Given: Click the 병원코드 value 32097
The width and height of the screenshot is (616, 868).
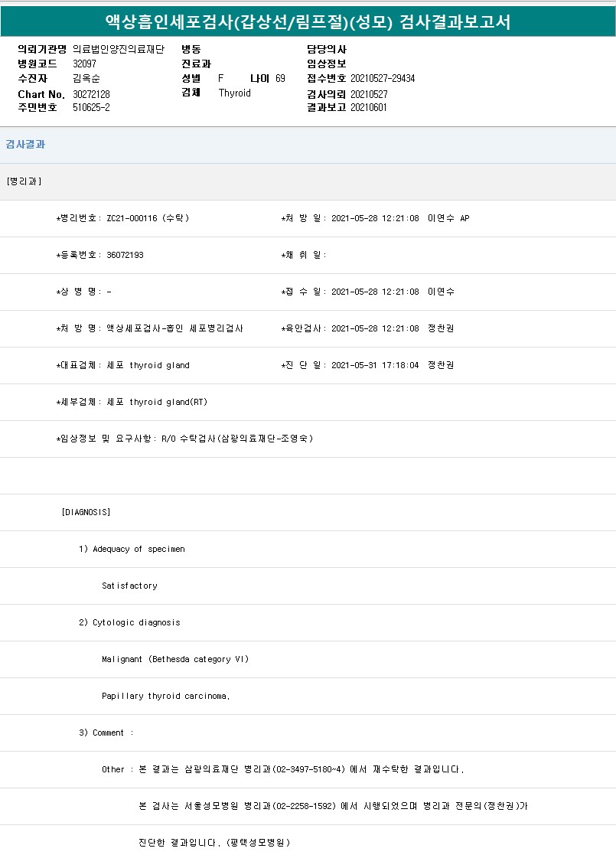Looking at the screenshot, I should pyautogui.click(x=85, y=64).
